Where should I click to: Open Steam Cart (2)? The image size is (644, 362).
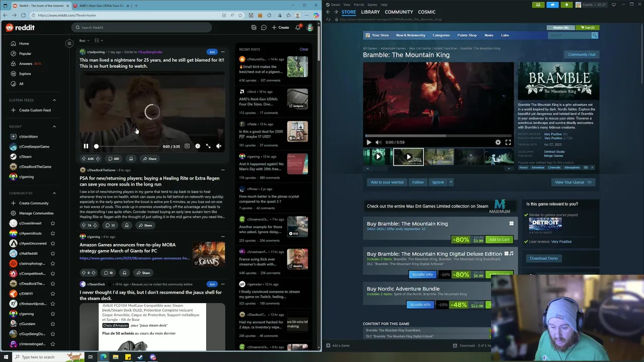coord(588,28)
